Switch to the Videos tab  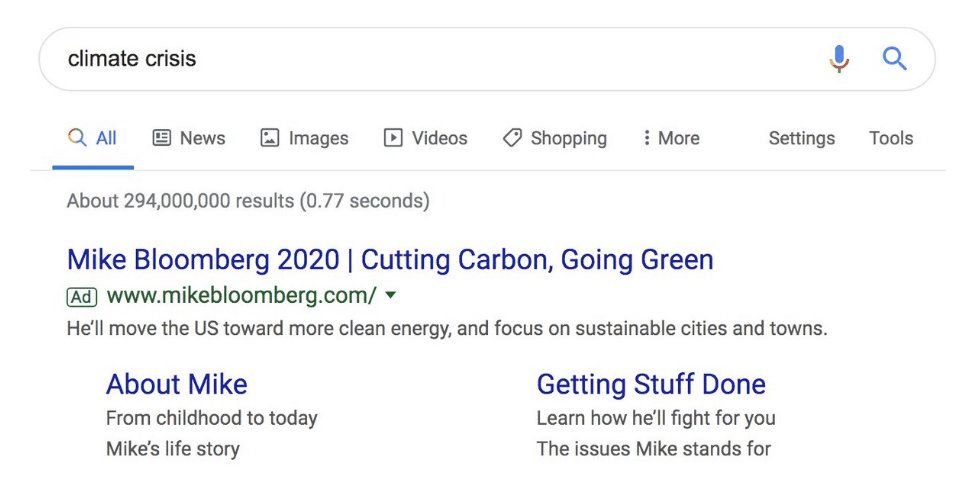click(426, 138)
